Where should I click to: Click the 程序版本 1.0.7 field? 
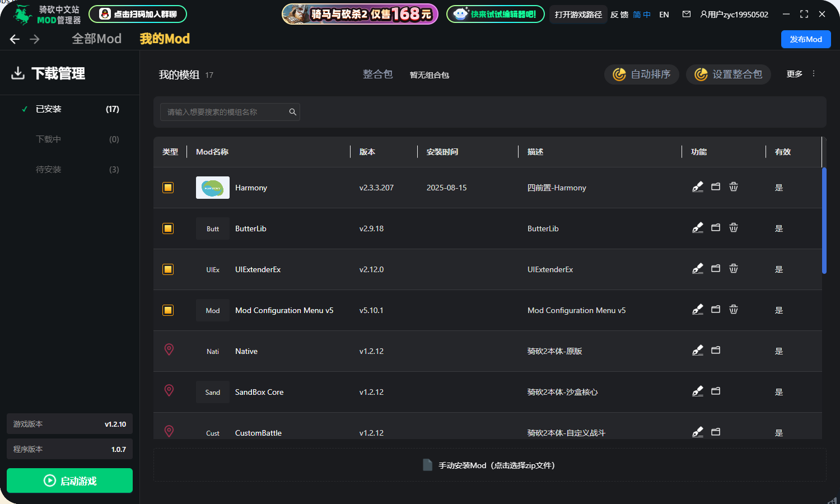click(x=69, y=449)
